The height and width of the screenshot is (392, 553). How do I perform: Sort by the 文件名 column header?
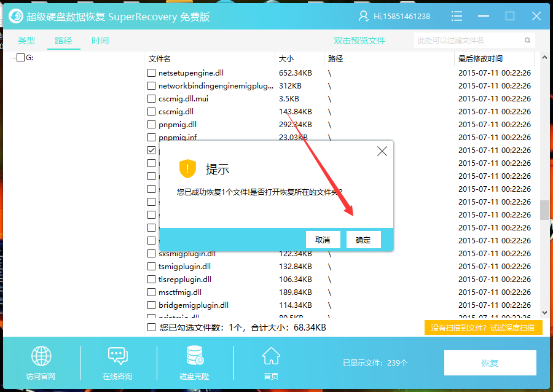(x=159, y=59)
